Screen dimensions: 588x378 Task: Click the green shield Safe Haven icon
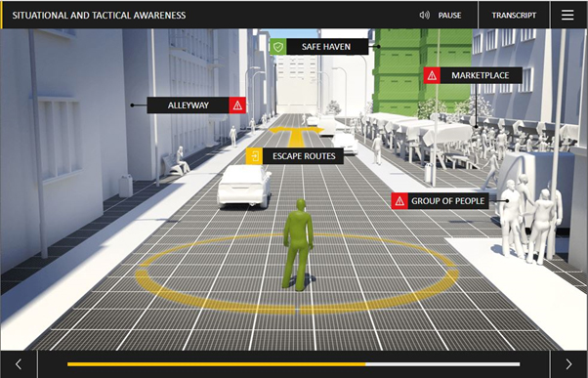pos(277,47)
